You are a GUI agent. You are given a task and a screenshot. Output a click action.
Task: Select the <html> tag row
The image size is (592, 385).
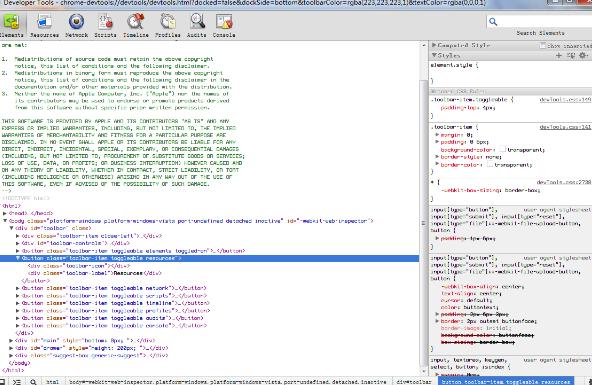[x=12, y=206]
